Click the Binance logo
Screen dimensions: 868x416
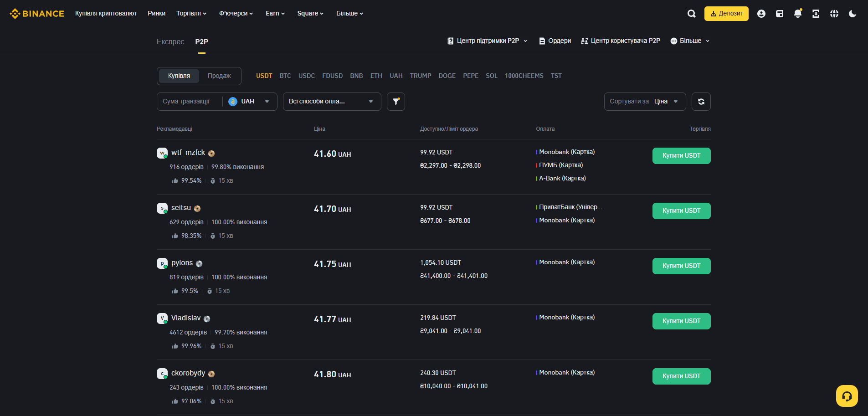click(37, 14)
